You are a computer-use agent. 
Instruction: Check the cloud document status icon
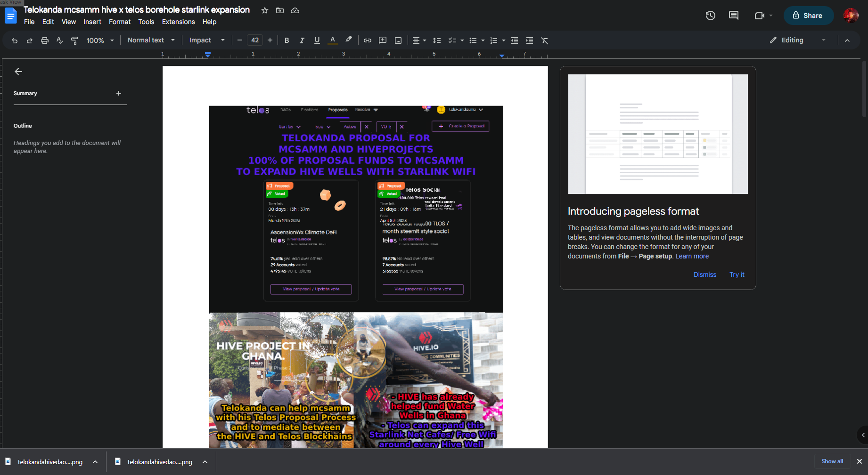click(x=295, y=10)
